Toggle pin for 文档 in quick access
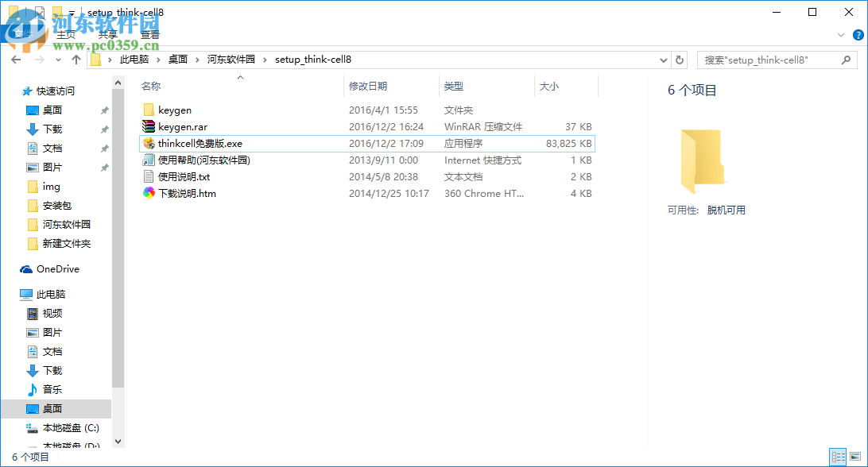This screenshot has height=467, width=868. (103, 148)
